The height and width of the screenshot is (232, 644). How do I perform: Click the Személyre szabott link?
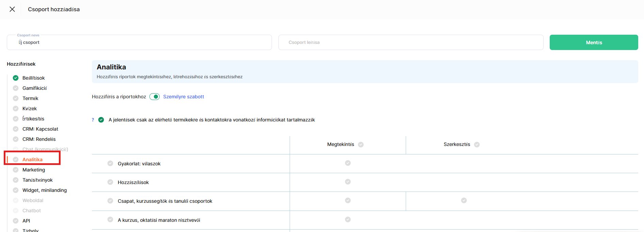(183, 97)
